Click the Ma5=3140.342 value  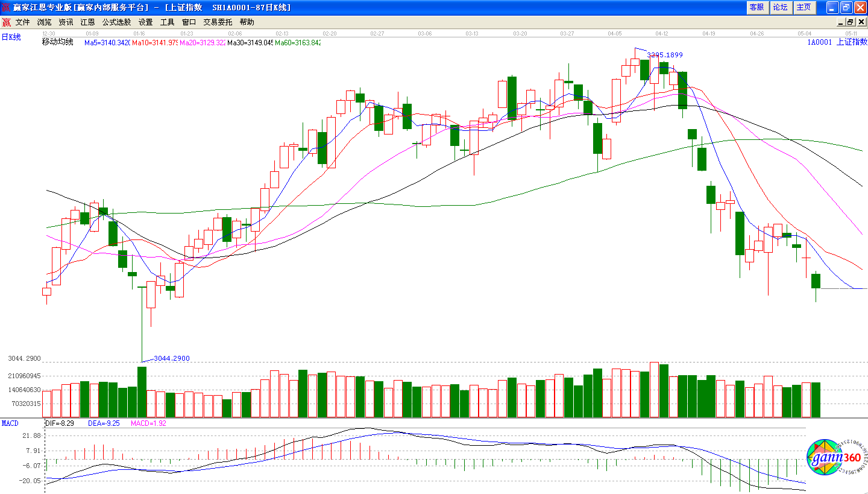107,43
